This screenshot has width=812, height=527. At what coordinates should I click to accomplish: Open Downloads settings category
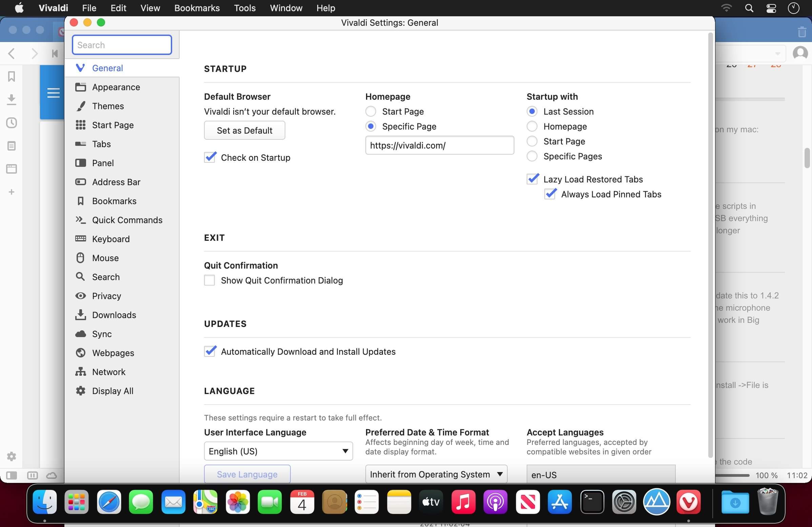tap(122, 315)
